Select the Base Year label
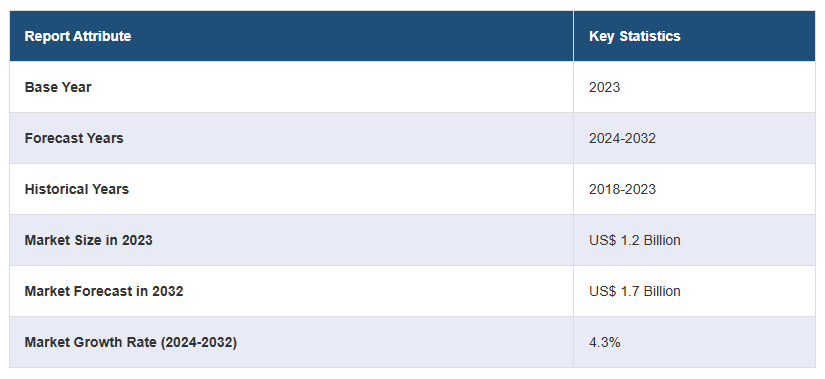This screenshot has width=825, height=379. click(x=58, y=87)
